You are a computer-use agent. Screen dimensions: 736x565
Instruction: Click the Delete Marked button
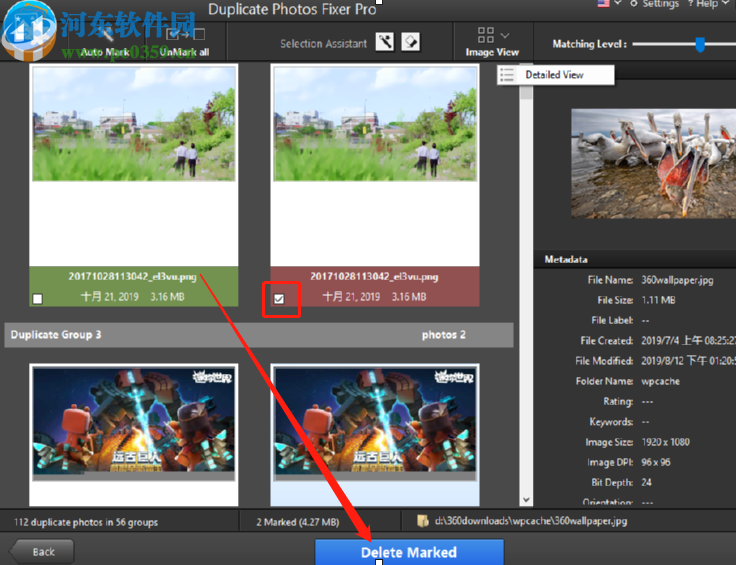click(409, 552)
